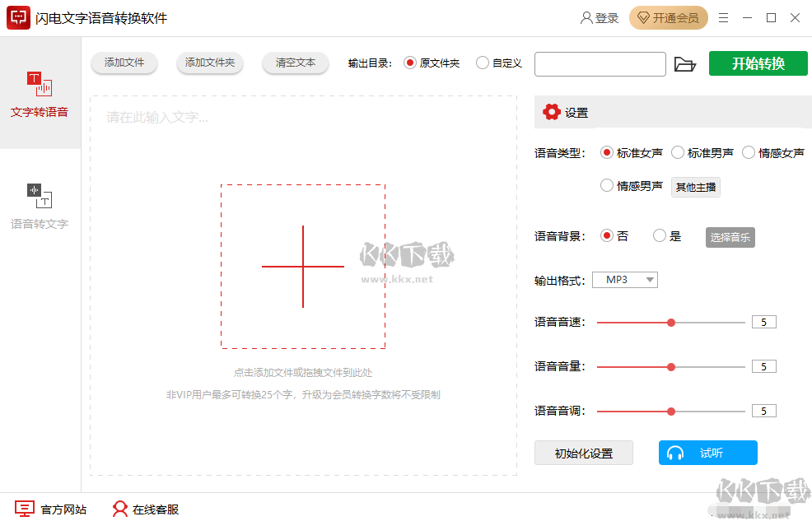812x521 pixels.
Task: Click the output directory path input field
Action: point(600,64)
